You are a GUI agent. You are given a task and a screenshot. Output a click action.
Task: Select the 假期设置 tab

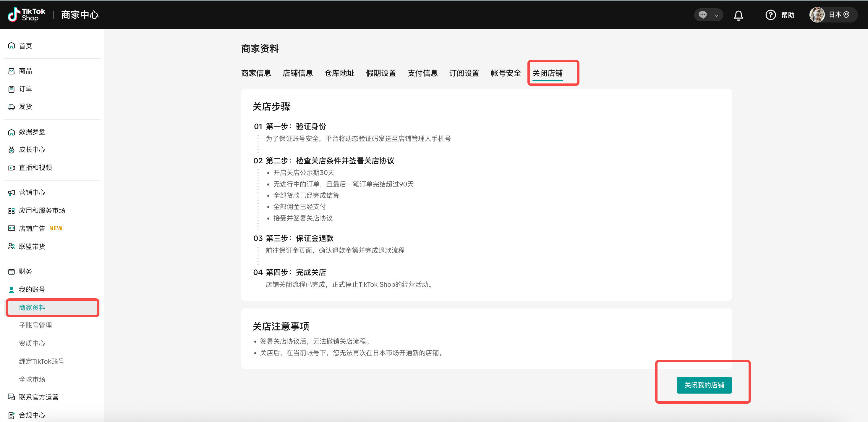[x=381, y=73]
